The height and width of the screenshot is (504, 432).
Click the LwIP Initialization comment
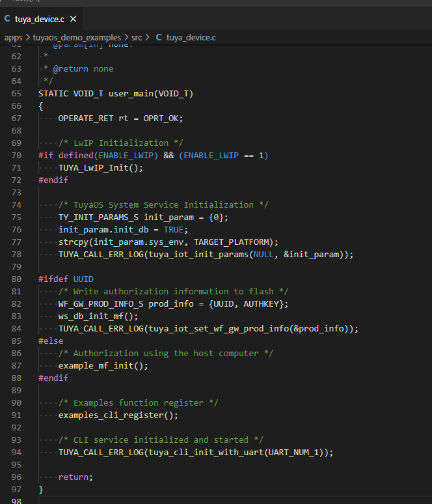[x=121, y=143]
